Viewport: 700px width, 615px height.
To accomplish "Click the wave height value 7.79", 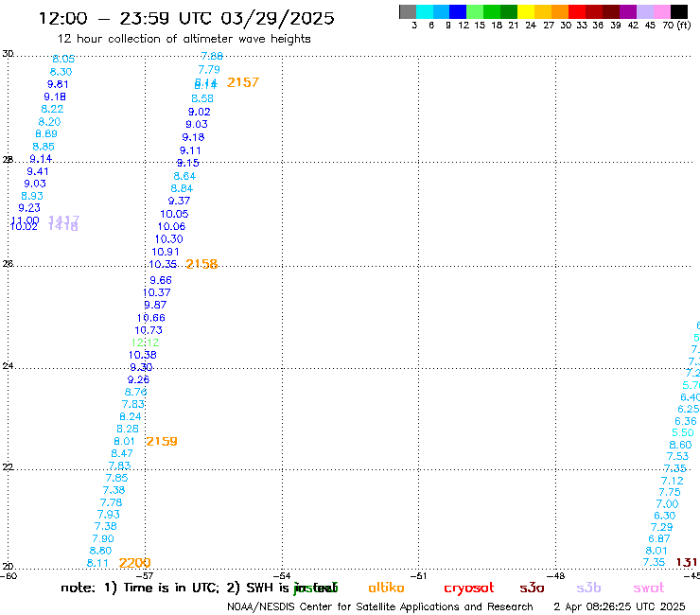I will coord(209,70).
